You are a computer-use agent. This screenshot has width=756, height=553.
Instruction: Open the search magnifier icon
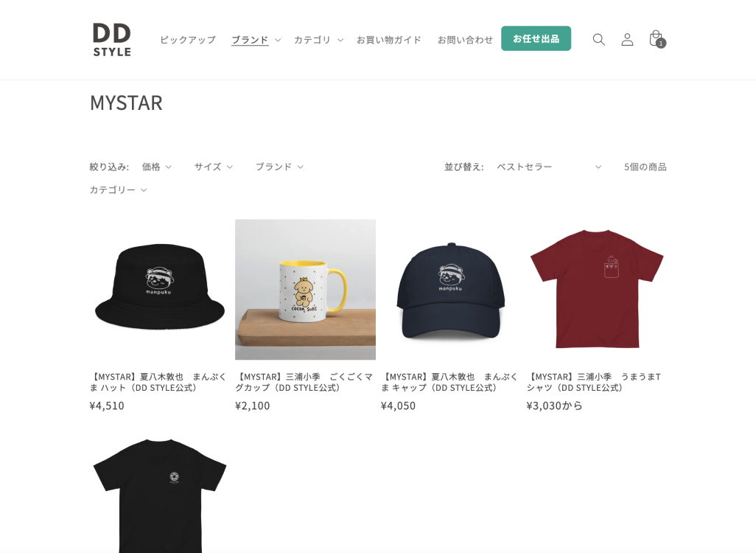(x=598, y=39)
